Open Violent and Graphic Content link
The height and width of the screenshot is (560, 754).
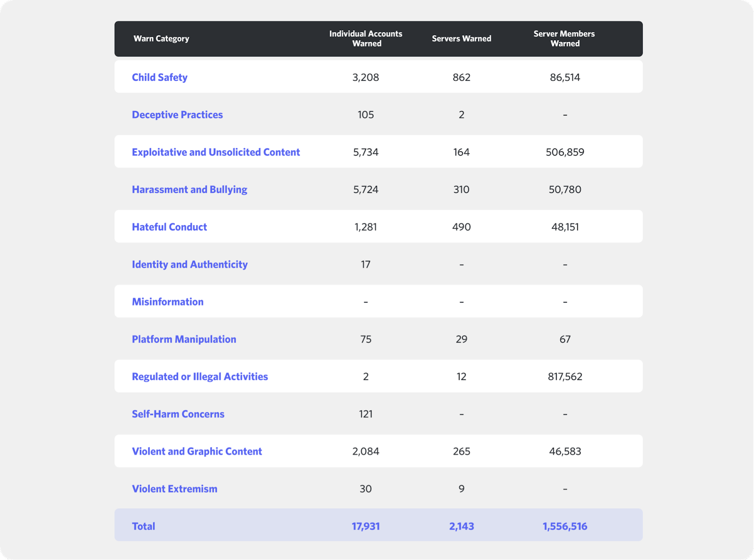click(197, 452)
